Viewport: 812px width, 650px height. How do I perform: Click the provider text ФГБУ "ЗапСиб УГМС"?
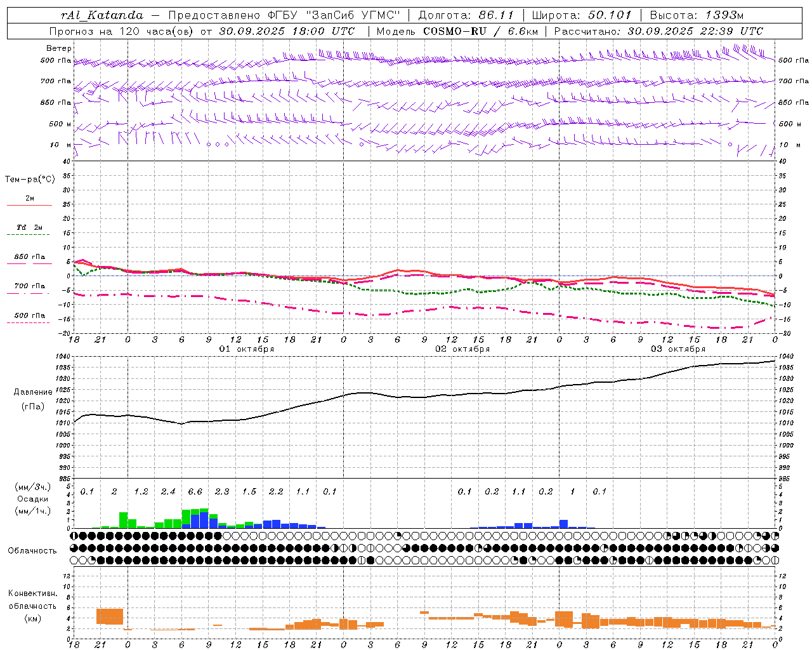click(334, 15)
